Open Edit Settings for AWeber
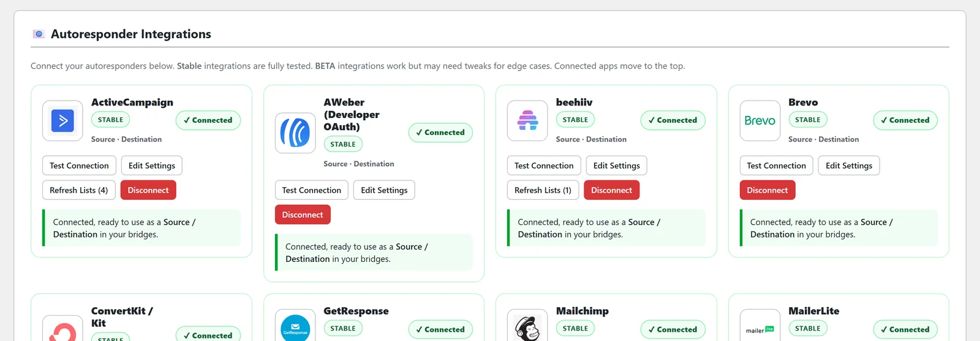This screenshot has height=341, width=980. 384,190
